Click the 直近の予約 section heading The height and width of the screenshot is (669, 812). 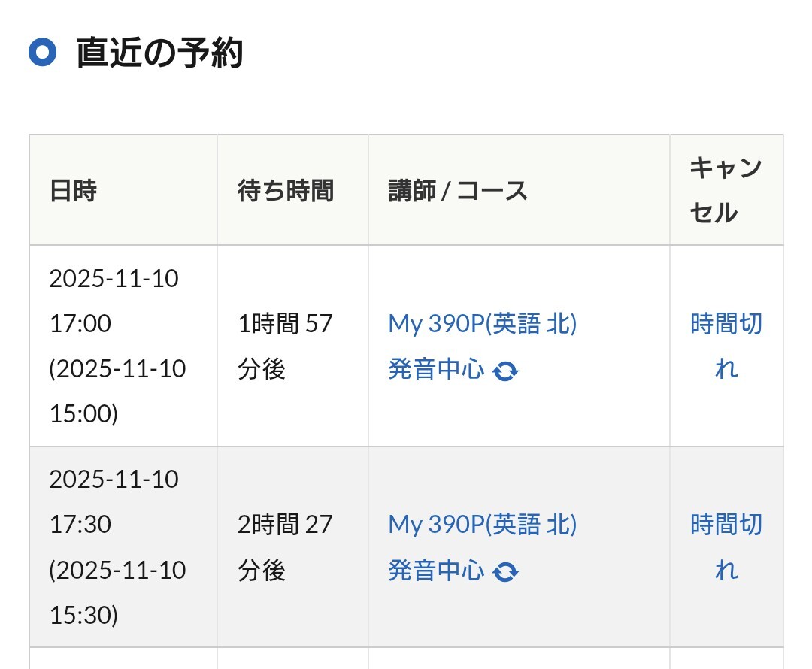point(159,53)
